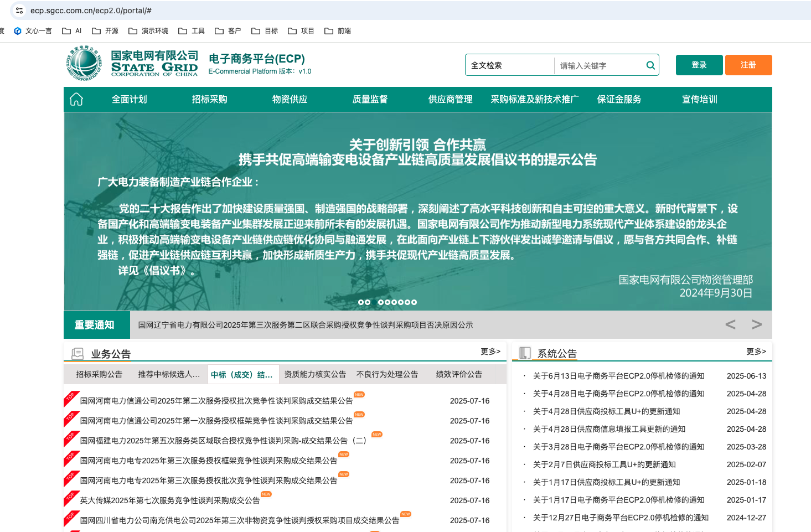Click the 电子商务平台(ECP) title text
The height and width of the screenshot is (532, 811).
[x=257, y=59]
